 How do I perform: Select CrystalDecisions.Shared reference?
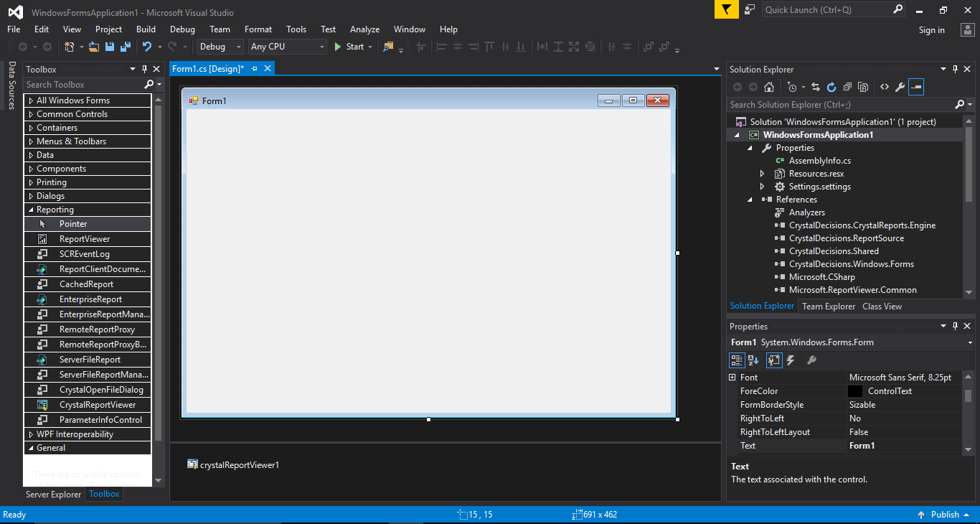pos(834,251)
